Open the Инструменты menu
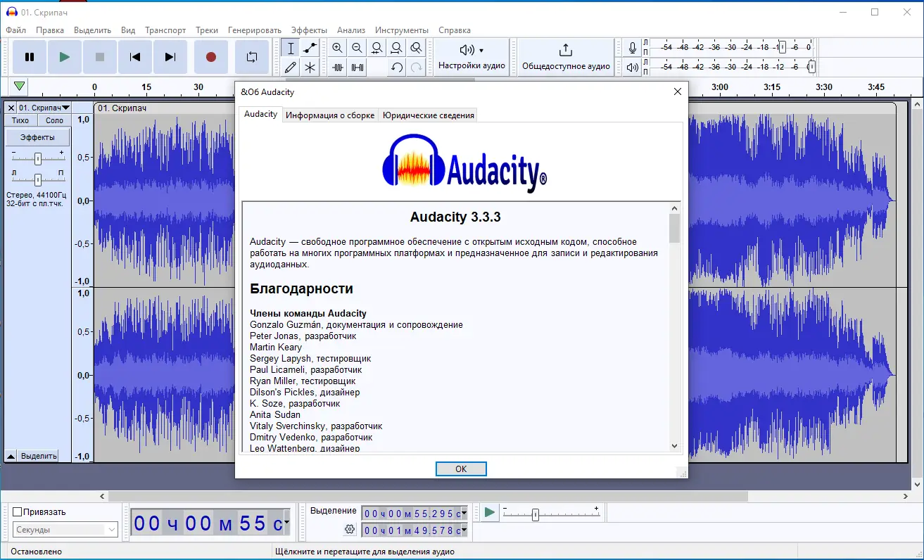Viewport: 924px width, 560px height. click(402, 30)
